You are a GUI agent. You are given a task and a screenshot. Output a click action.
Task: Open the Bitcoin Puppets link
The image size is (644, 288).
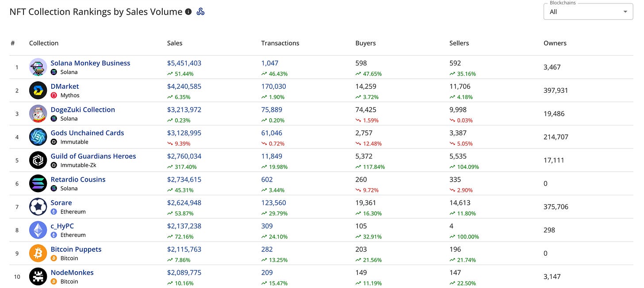(x=76, y=249)
